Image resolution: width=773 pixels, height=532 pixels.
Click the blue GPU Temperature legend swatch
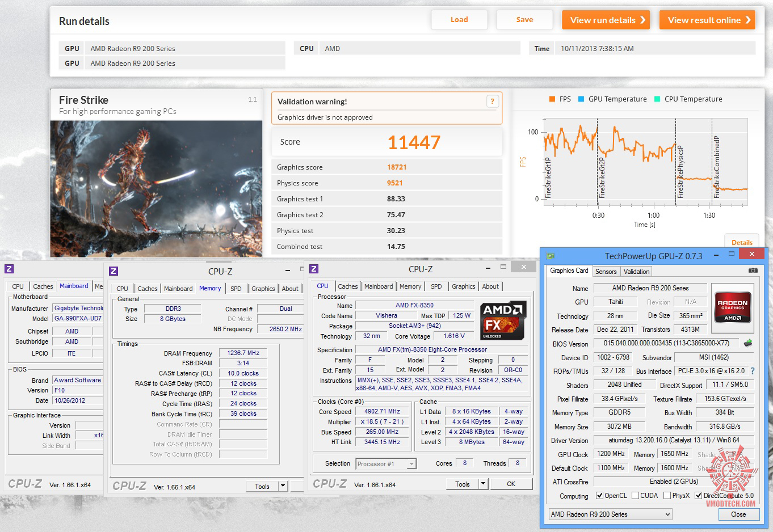[x=581, y=99]
